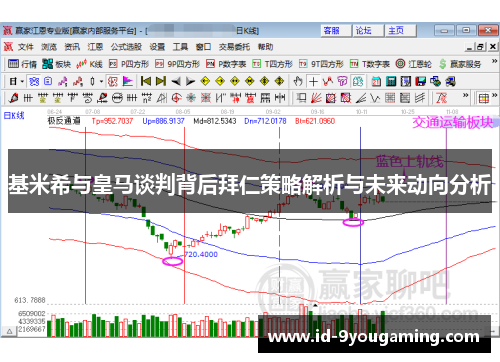Click the blue document icon

click(48, 81)
